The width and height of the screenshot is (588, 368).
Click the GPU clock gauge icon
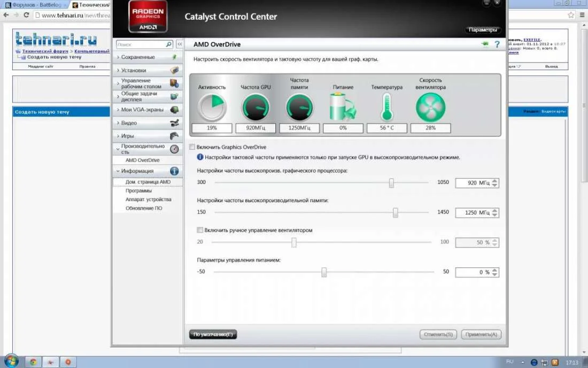256,108
